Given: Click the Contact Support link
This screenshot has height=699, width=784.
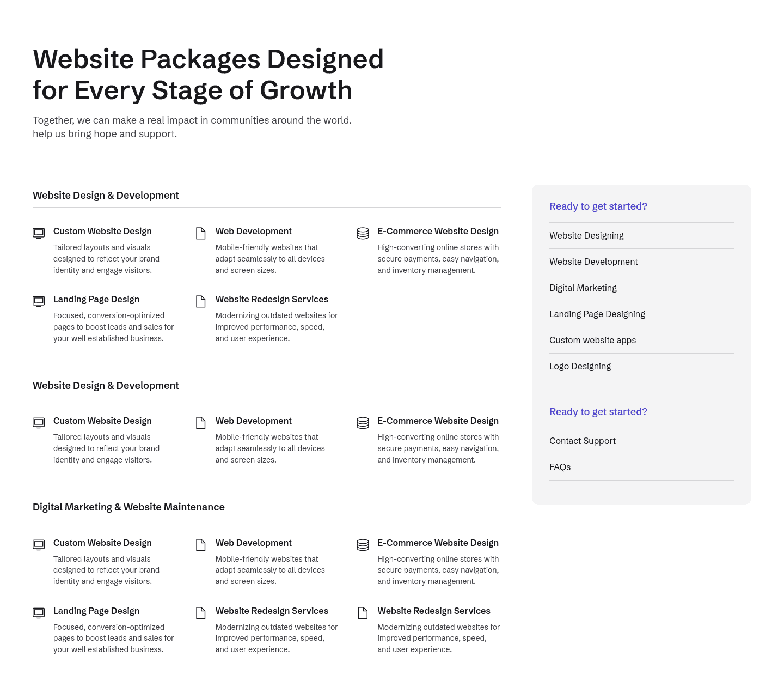Looking at the screenshot, I should point(583,441).
